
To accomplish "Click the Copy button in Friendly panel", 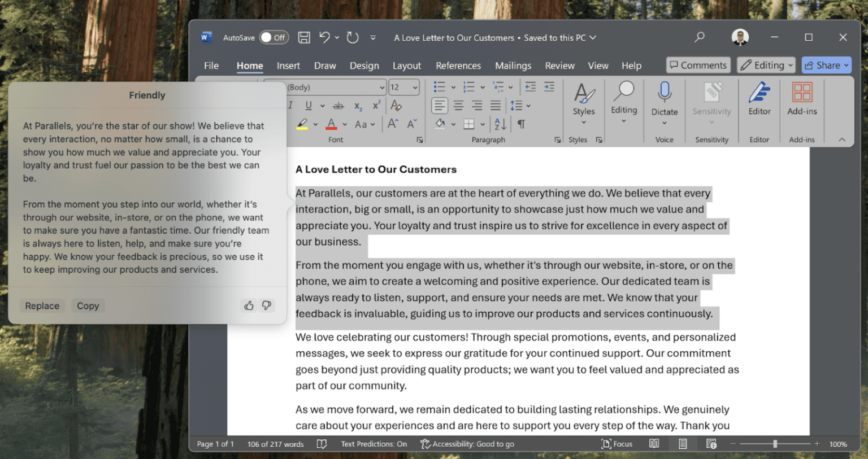I will click(88, 306).
